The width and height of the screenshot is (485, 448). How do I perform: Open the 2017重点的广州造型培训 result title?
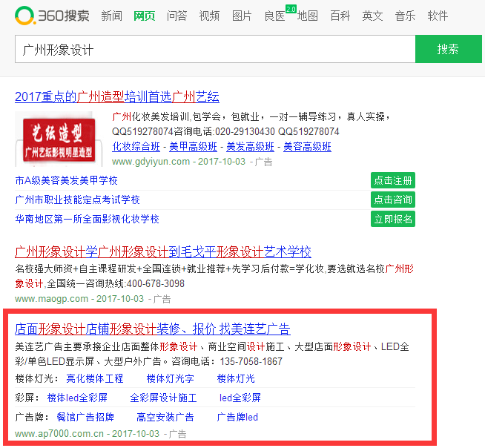tap(117, 96)
